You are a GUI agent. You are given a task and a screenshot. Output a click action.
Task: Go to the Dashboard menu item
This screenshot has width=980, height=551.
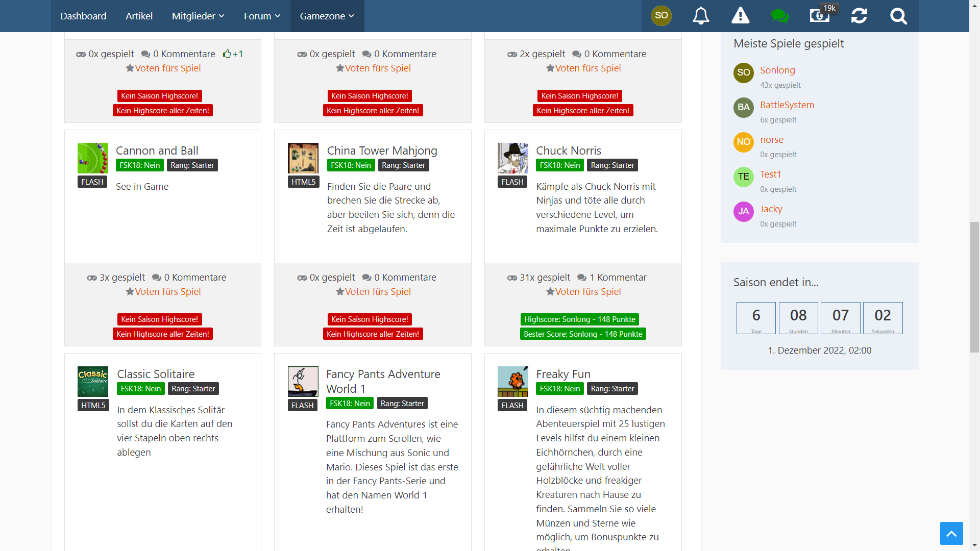[83, 16]
